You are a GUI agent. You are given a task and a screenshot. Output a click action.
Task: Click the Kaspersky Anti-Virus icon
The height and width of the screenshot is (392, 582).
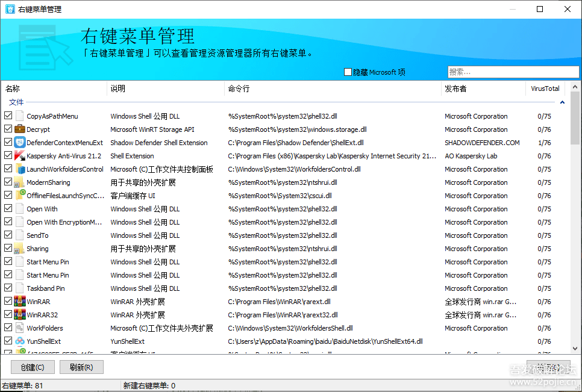[x=20, y=156]
